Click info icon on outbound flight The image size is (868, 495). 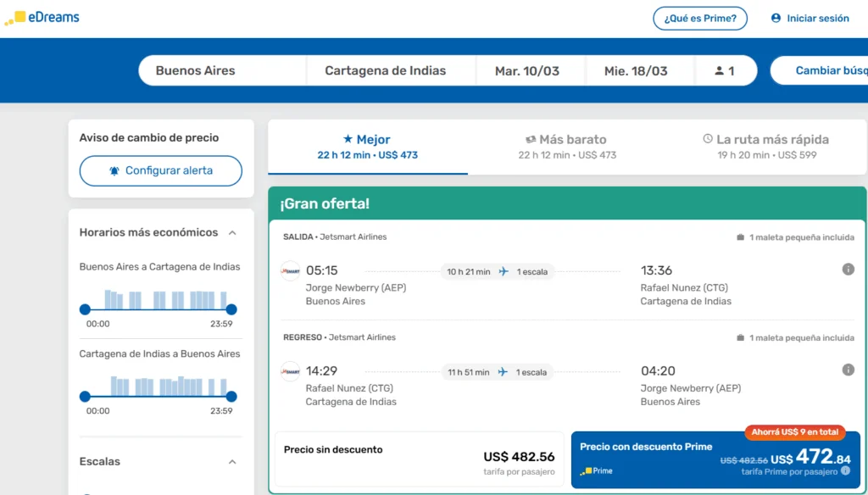(848, 270)
